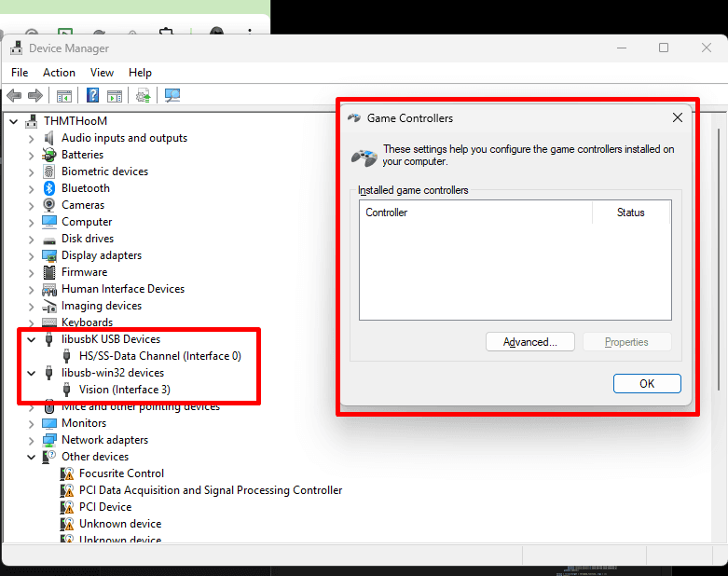Click the Scan for hardware changes icon

(172, 95)
